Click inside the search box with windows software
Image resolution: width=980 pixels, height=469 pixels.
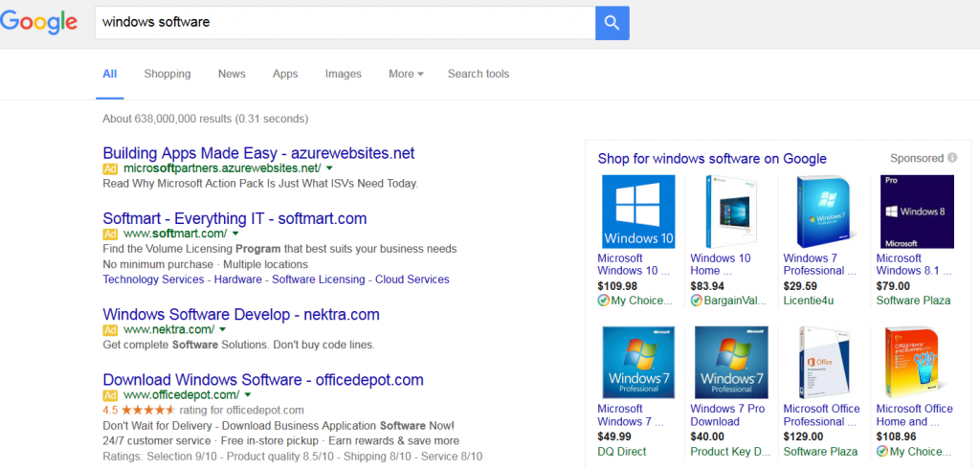(x=345, y=22)
